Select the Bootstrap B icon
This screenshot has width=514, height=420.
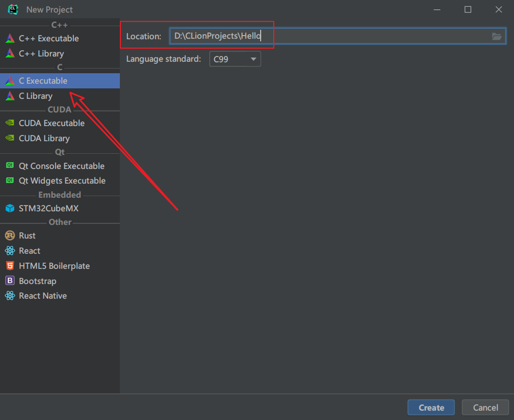10,280
